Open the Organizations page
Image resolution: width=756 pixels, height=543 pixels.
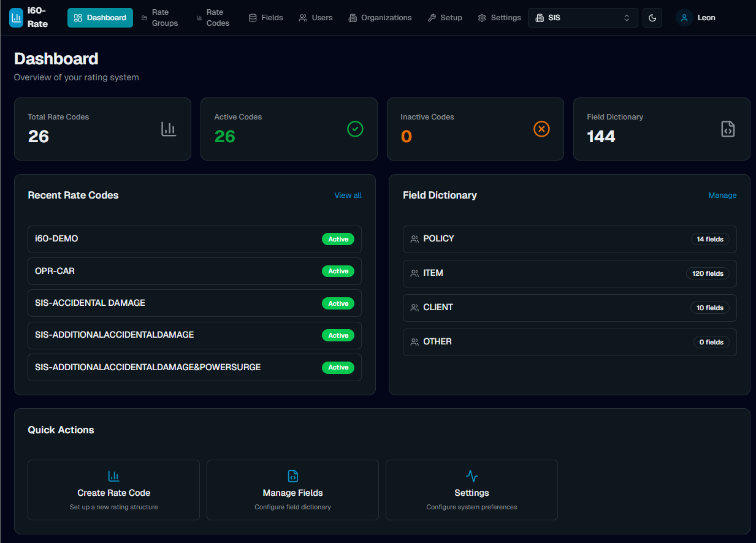[x=380, y=17]
